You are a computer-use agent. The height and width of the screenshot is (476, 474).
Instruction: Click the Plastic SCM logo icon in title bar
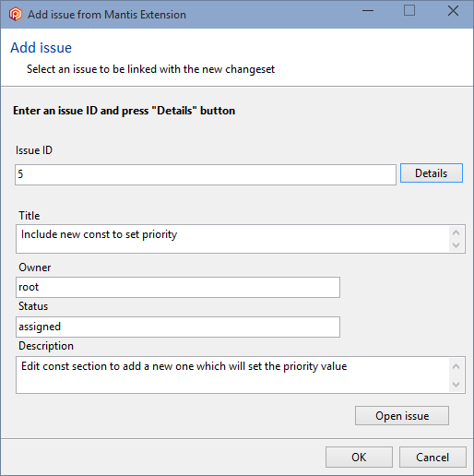point(16,14)
